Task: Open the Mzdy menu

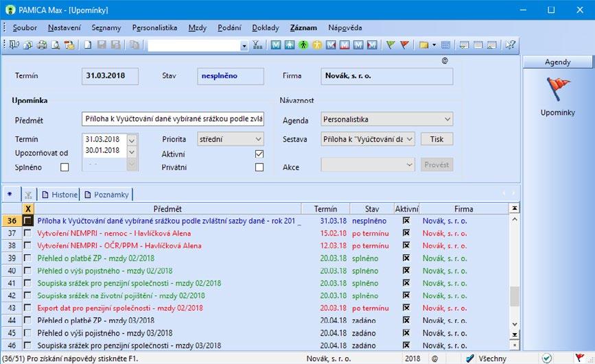Action: click(198, 27)
